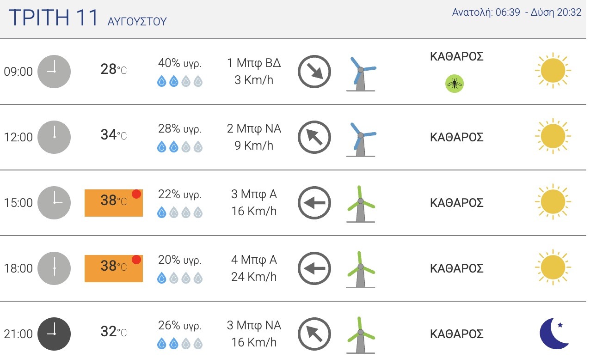Click the 4 Μπφ Α wind reading
This screenshot has height=364, width=590.
[x=254, y=260]
